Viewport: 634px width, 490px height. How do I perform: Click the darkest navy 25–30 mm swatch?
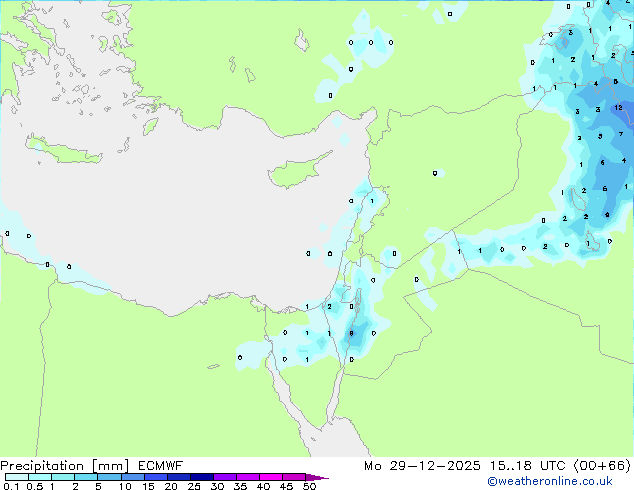point(202,477)
